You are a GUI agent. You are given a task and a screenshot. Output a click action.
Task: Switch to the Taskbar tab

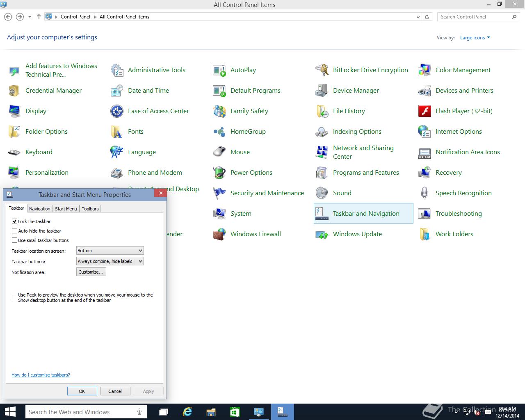point(17,208)
